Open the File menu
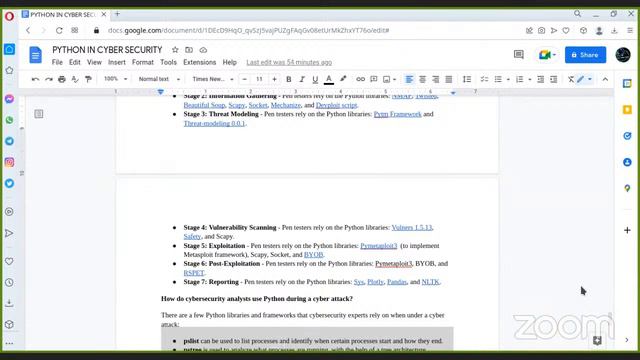Image resolution: width=640 pixels, height=360 pixels. [x=57, y=62]
